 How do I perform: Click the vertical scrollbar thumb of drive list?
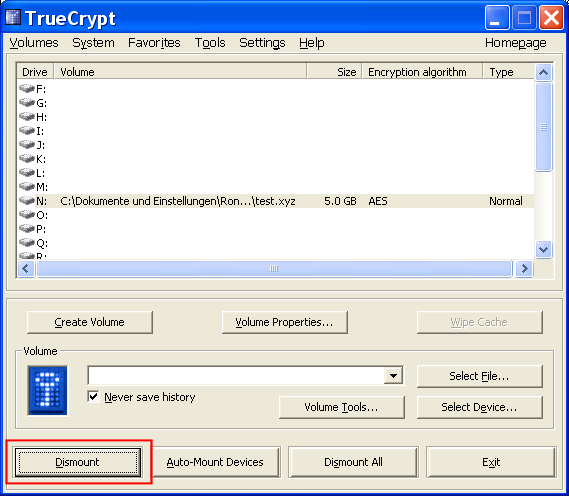pos(543,127)
